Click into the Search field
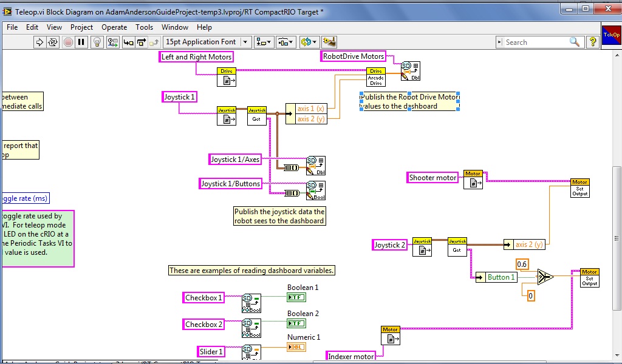Viewport: 622px width, 364px height. click(536, 42)
